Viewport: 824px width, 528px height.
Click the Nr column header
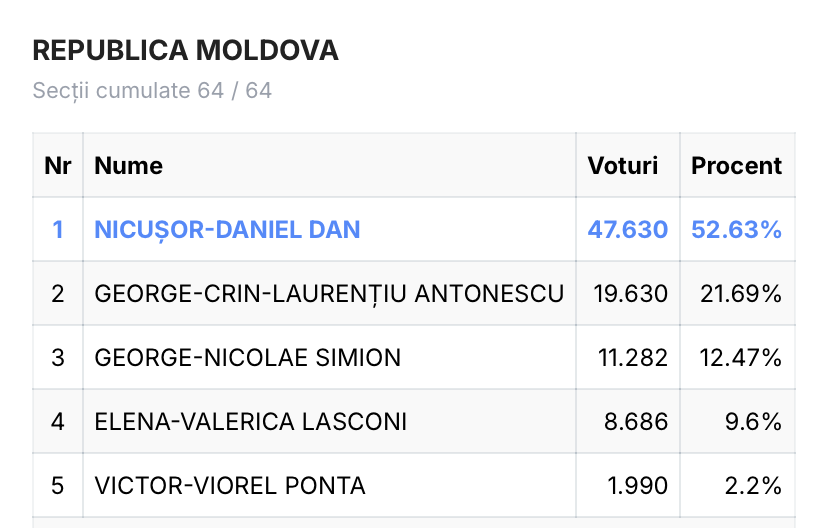(x=58, y=165)
